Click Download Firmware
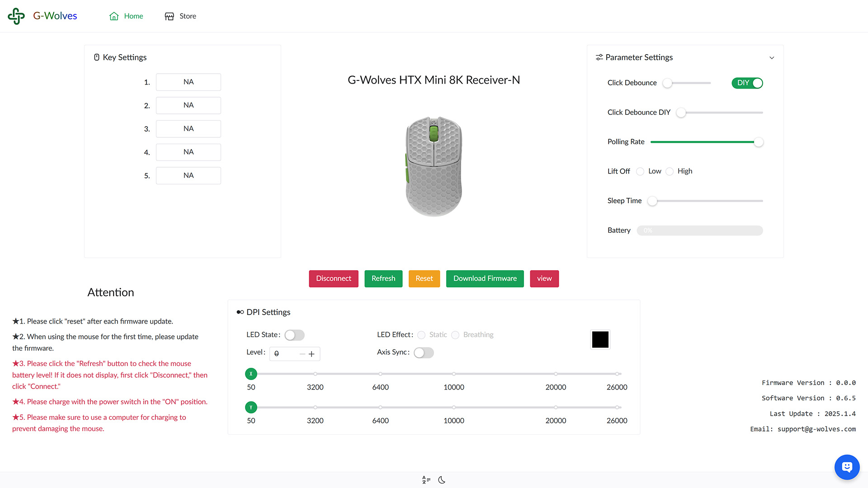 (x=485, y=279)
